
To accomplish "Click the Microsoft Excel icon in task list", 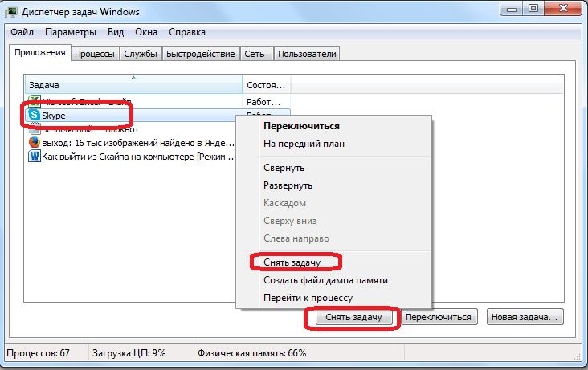I will 35,100.
